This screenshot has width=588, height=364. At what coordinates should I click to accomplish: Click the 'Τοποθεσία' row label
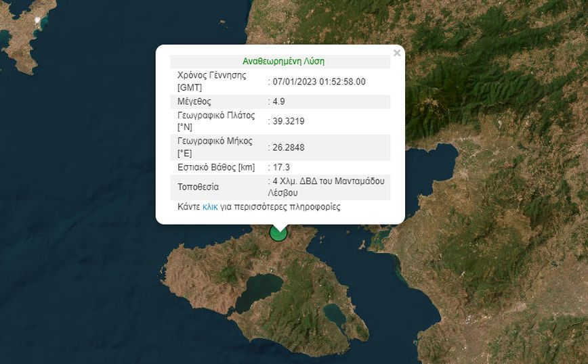pyautogui.click(x=198, y=187)
